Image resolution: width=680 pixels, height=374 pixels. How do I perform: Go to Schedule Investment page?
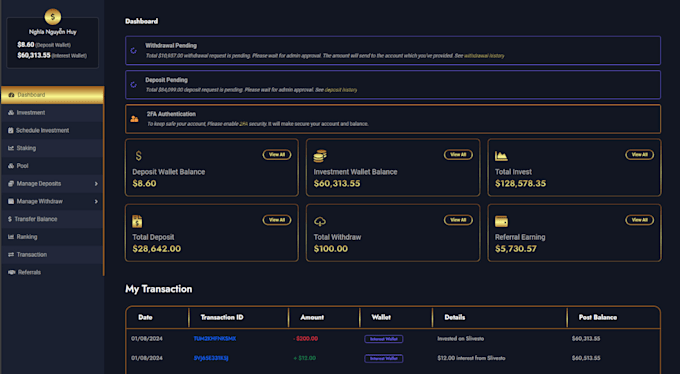pos(52,131)
